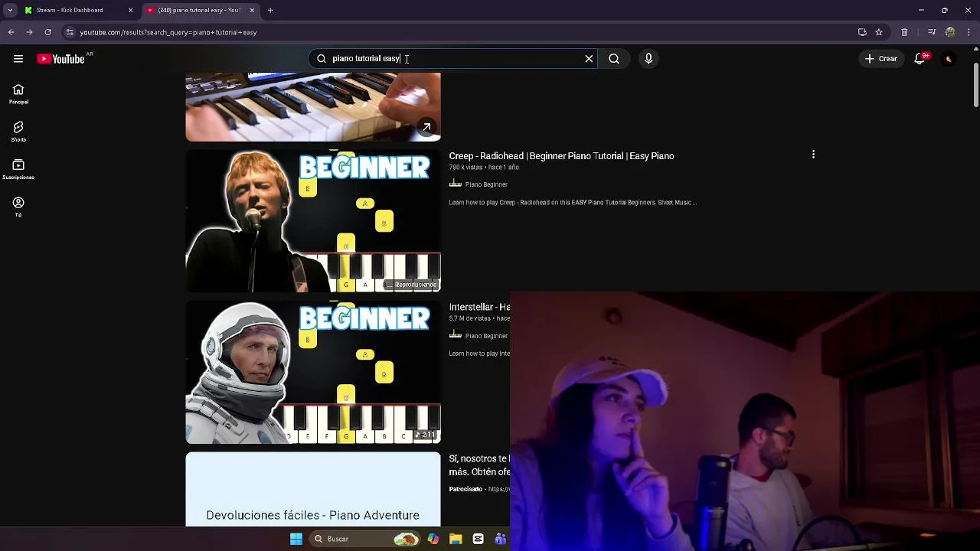
Task: Open the Devoluciones fáciles Piano Adventure ad
Action: click(313, 490)
